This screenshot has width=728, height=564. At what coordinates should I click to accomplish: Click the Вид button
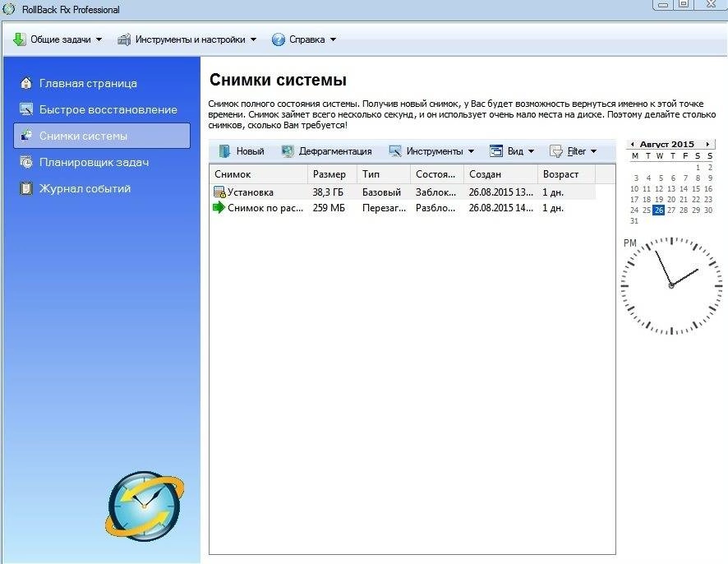pos(512,151)
